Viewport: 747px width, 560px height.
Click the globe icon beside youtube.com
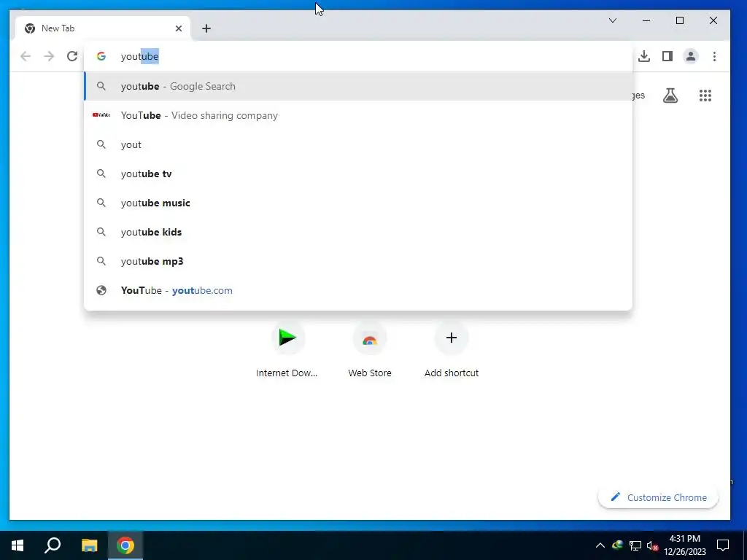pyautogui.click(x=101, y=290)
